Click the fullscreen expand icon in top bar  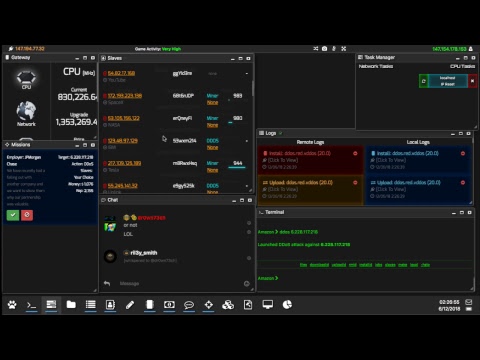coord(344,49)
